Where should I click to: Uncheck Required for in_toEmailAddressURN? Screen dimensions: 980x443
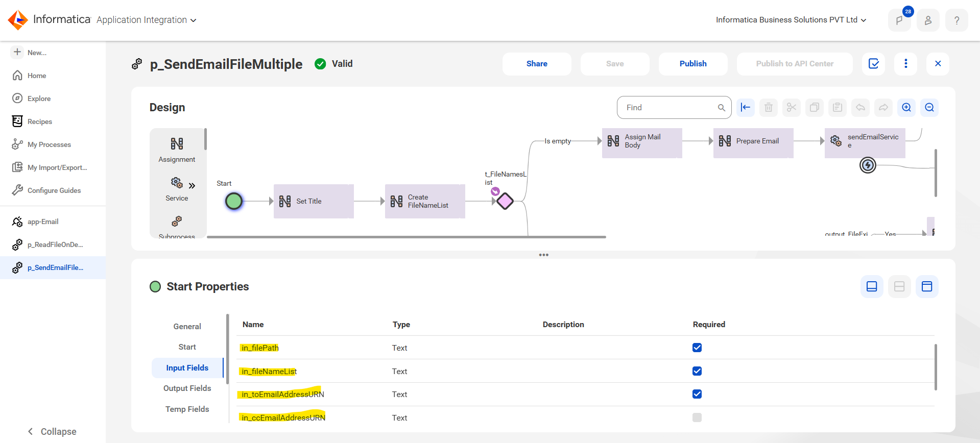[x=697, y=394]
